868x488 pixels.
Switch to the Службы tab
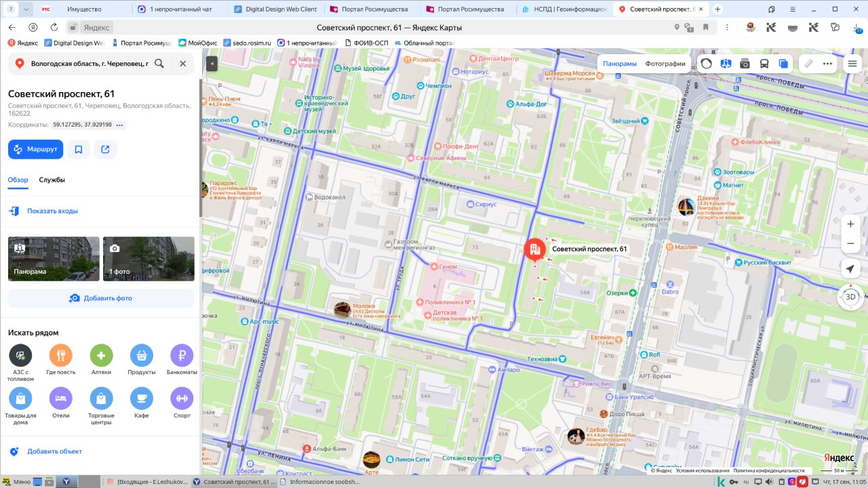pyautogui.click(x=52, y=180)
